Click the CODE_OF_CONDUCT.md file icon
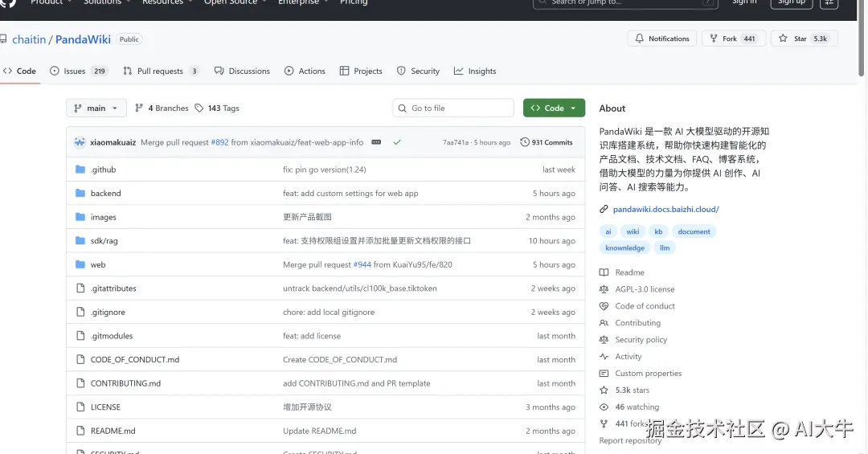This screenshot has height=454, width=868. coord(80,359)
